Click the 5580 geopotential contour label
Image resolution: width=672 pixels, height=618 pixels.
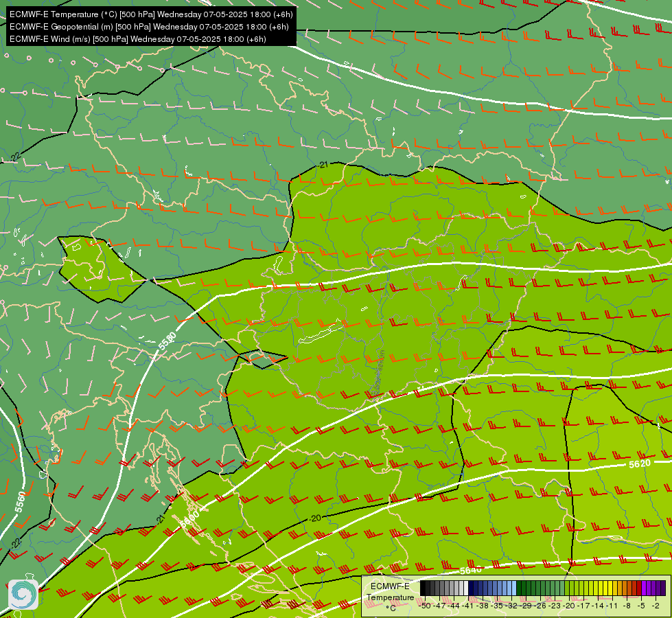pos(167,342)
